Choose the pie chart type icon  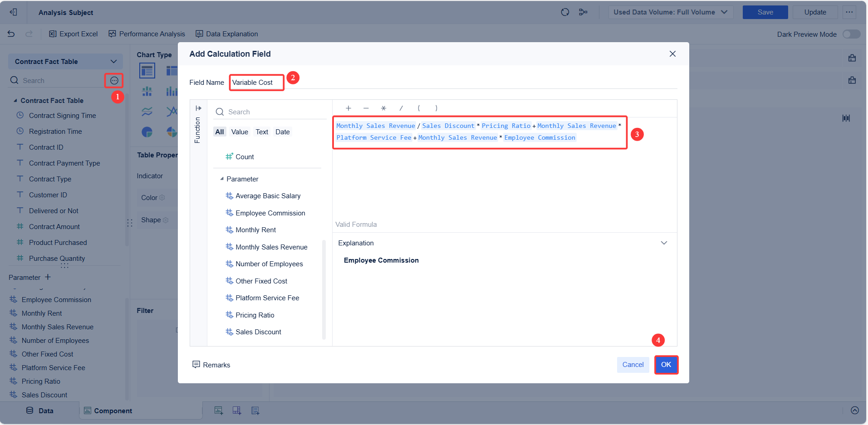[147, 132]
